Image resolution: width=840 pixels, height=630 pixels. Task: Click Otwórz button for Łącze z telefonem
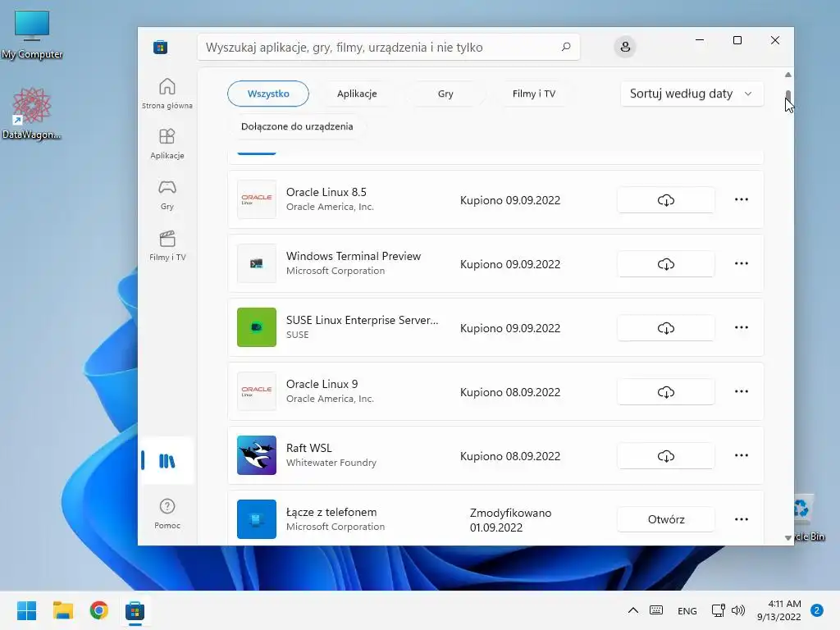click(x=666, y=519)
